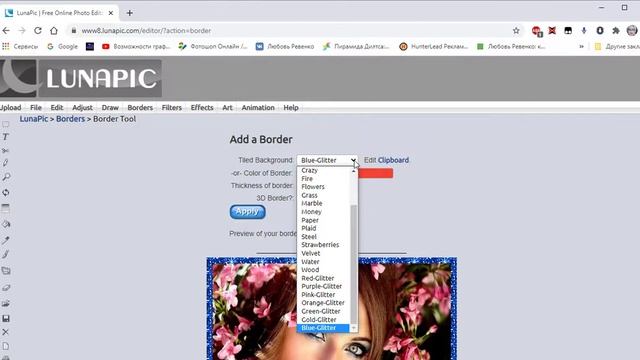Close the LunaPic browser tab
Image resolution: width=640 pixels, height=360 pixels.
(x=111, y=13)
